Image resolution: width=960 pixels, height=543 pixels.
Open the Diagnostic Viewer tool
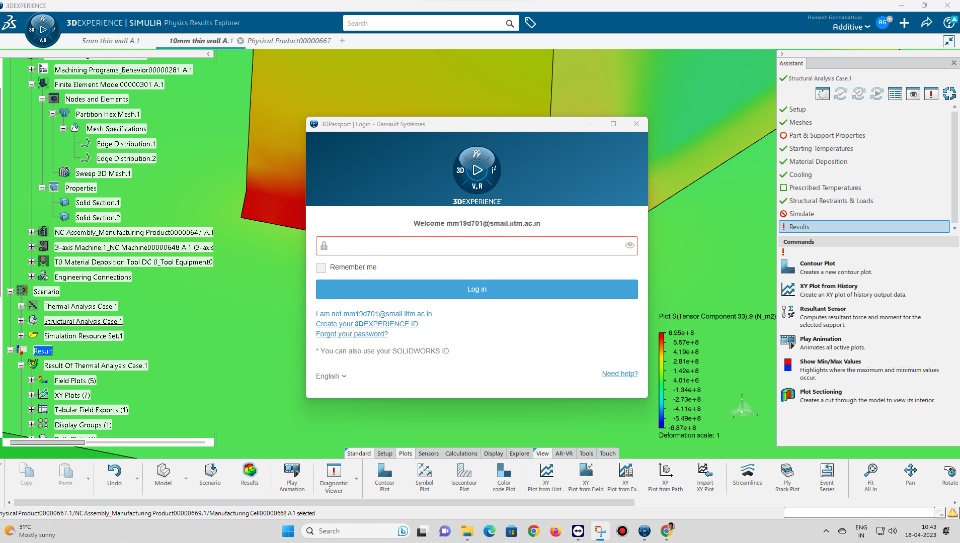[x=334, y=470]
